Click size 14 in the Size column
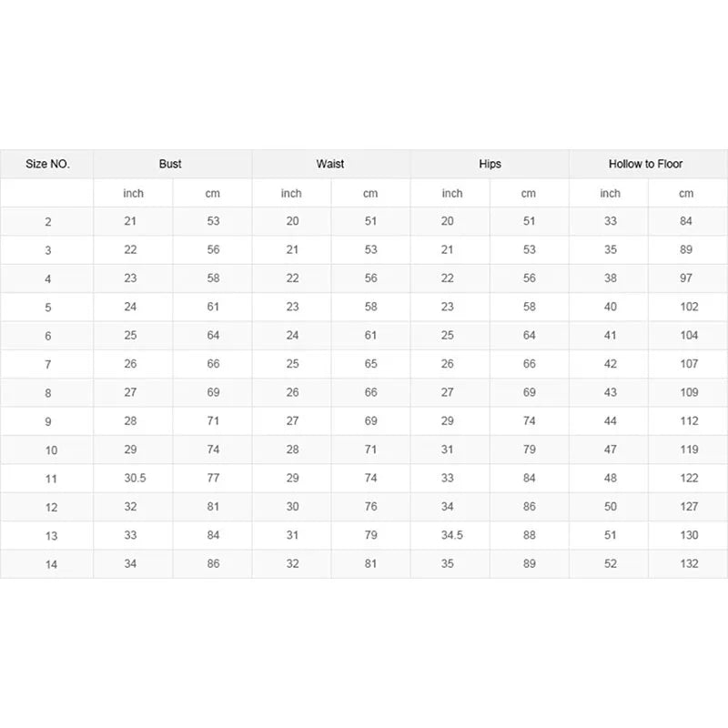 52,564
